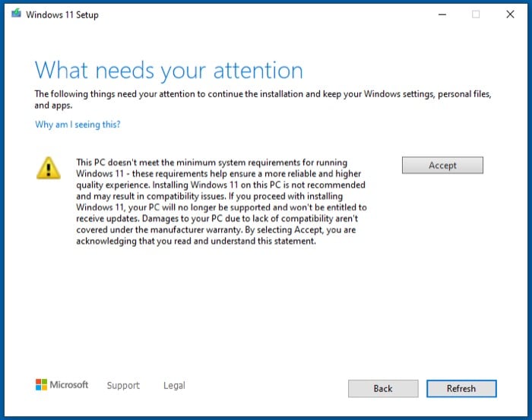Refresh the compatibility check

(x=461, y=388)
